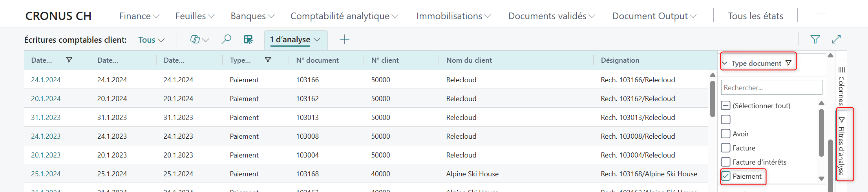Open Tous les états link
Image resolution: width=868 pixels, height=192 pixels.
(755, 16)
